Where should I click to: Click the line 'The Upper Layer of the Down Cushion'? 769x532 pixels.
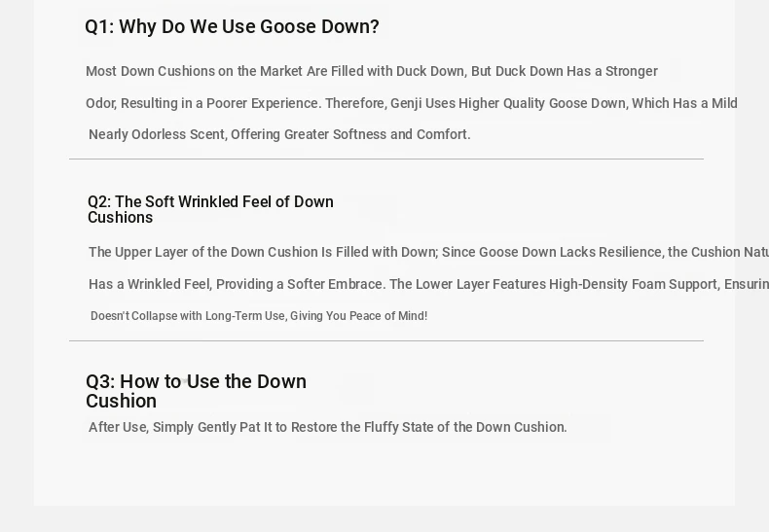click(428, 252)
